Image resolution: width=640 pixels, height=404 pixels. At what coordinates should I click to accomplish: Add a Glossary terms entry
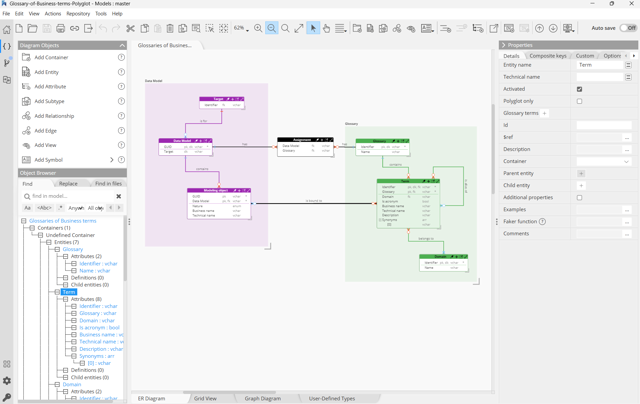click(x=544, y=113)
